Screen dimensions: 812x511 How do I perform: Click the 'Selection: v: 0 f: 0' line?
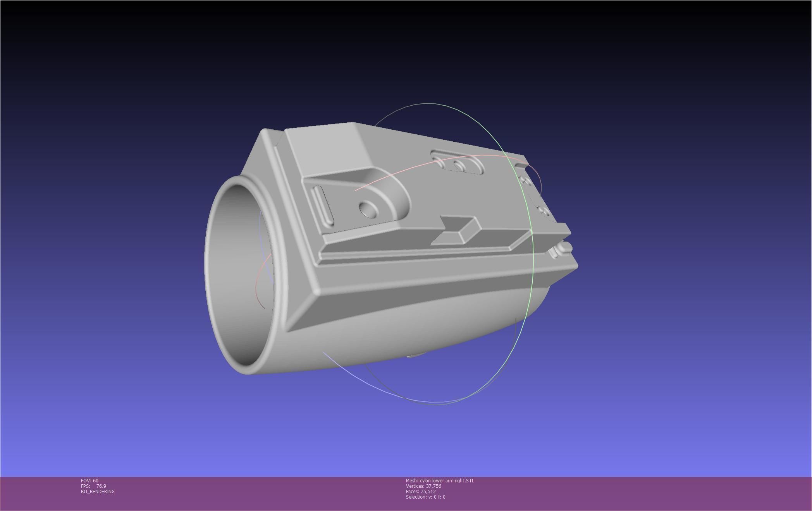(425, 497)
